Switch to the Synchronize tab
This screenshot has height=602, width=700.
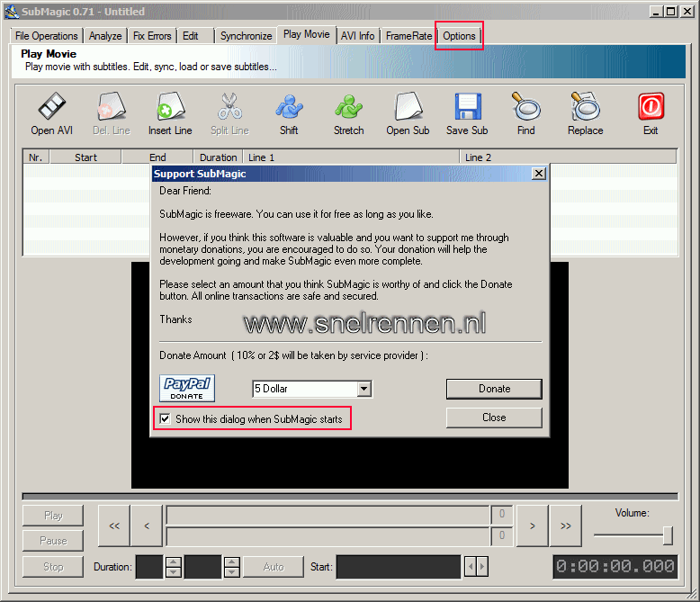point(246,36)
